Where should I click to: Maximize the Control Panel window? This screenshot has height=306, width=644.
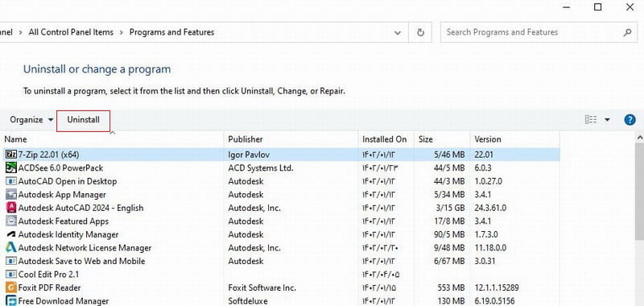[598, 7]
